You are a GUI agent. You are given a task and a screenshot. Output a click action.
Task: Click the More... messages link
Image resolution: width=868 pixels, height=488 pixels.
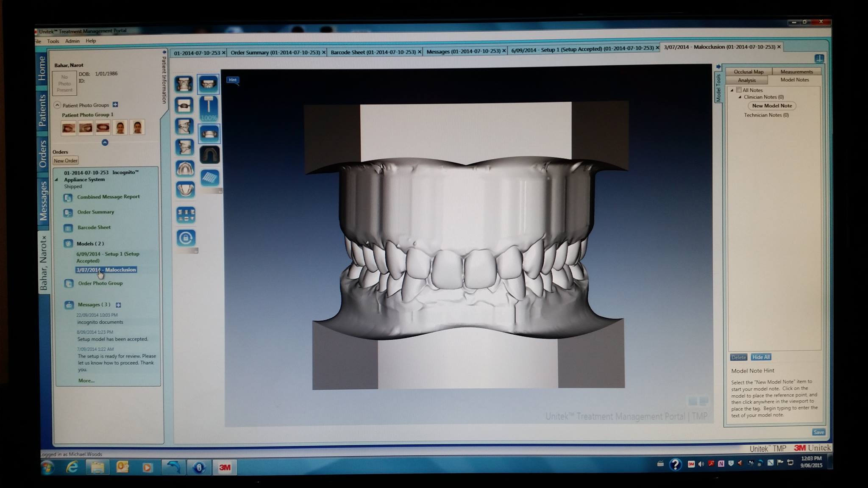(86, 381)
